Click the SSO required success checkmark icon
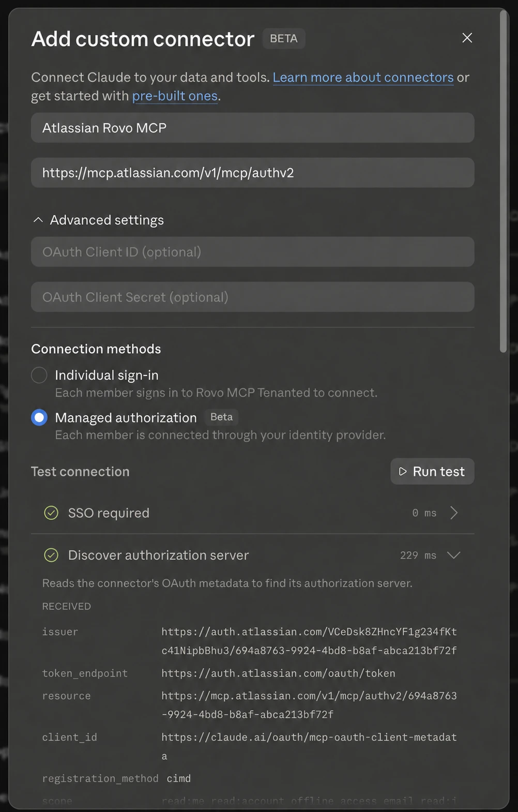Screen dimensions: 518x812 pos(51,513)
